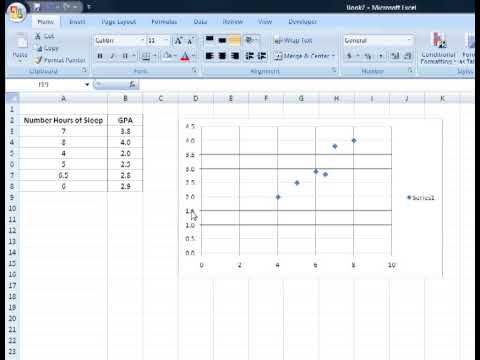
Task: Switch to the Page Layout tab
Action: 118,22
